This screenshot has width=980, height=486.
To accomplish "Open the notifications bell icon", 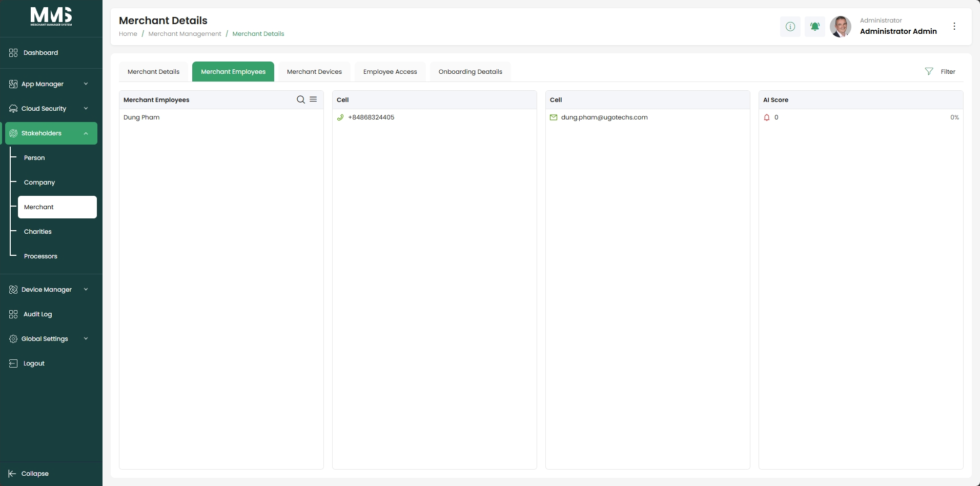I will click(815, 26).
